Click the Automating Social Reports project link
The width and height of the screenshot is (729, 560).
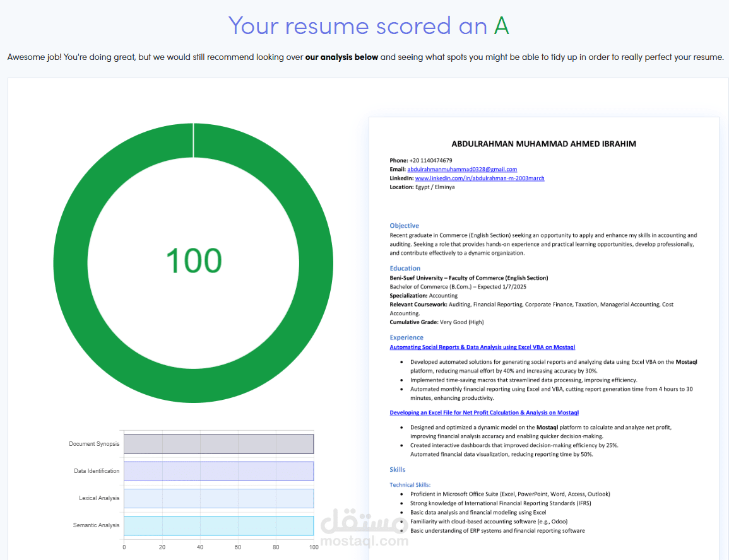click(x=482, y=347)
